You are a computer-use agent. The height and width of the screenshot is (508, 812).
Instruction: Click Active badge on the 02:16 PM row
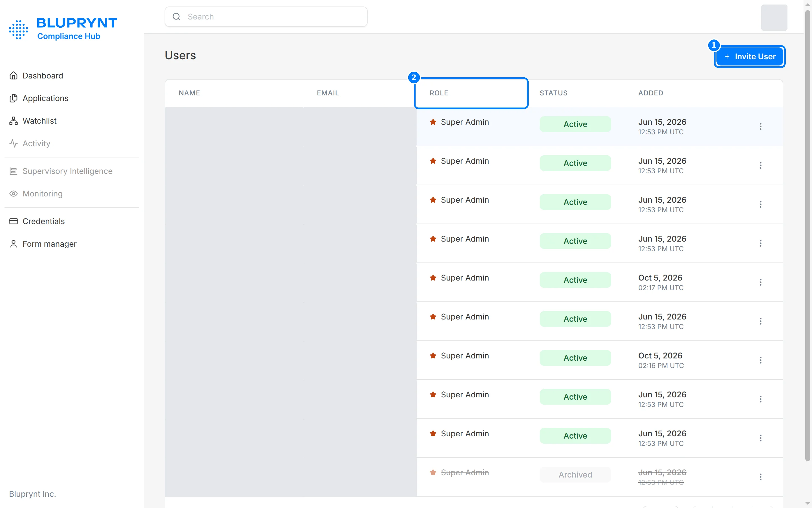[x=575, y=358]
